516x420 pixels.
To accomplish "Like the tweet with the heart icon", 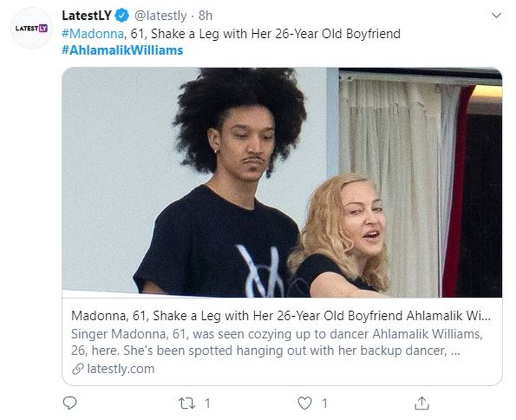I will coord(304,404).
